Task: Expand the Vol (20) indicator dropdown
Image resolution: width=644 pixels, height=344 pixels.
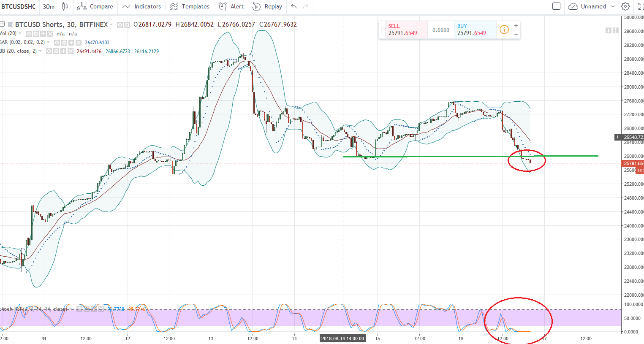Action: pos(20,33)
